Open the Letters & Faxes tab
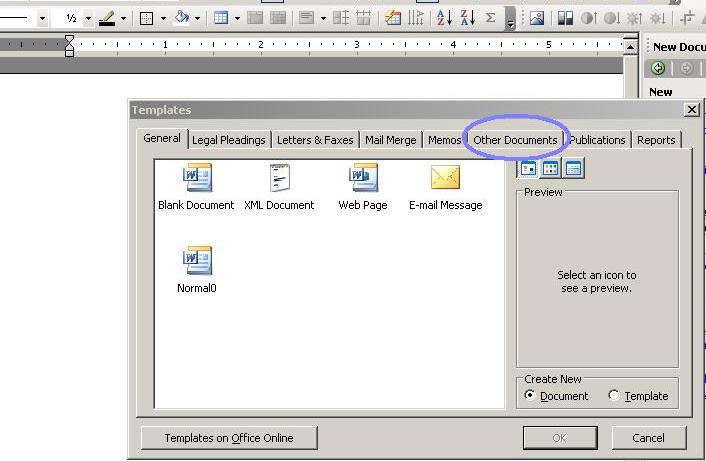Viewport: 706px width, 461px height. [x=315, y=140]
